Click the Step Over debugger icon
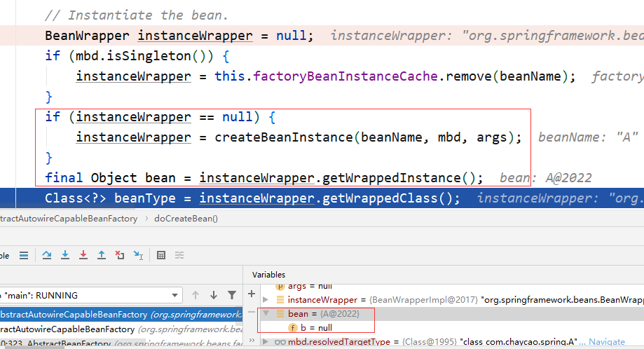 tap(47, 255)
